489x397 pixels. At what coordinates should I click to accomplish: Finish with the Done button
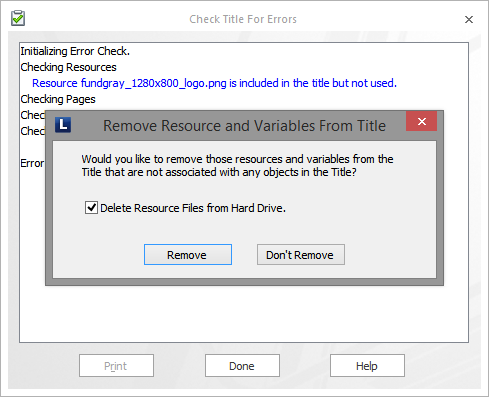(x=242, y=366)
